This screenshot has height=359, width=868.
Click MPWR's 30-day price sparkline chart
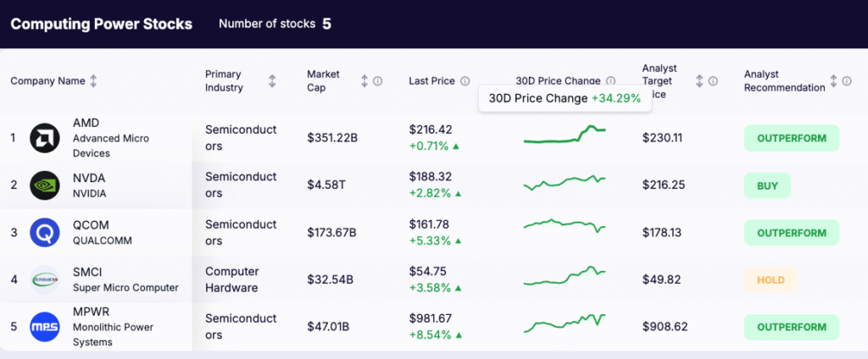[565, 323]
